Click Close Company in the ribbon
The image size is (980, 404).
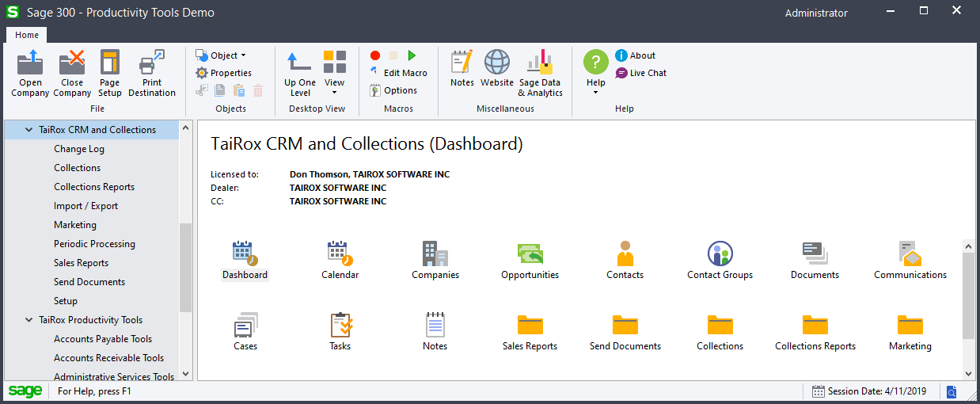72,73
